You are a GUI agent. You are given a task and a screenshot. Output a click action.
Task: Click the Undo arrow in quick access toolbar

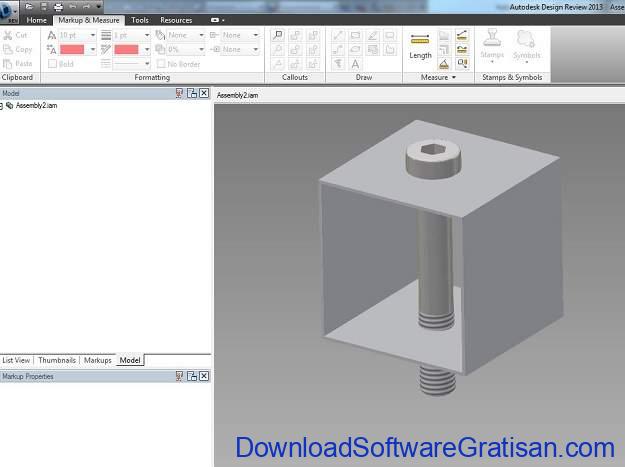(x=73, y=6)
